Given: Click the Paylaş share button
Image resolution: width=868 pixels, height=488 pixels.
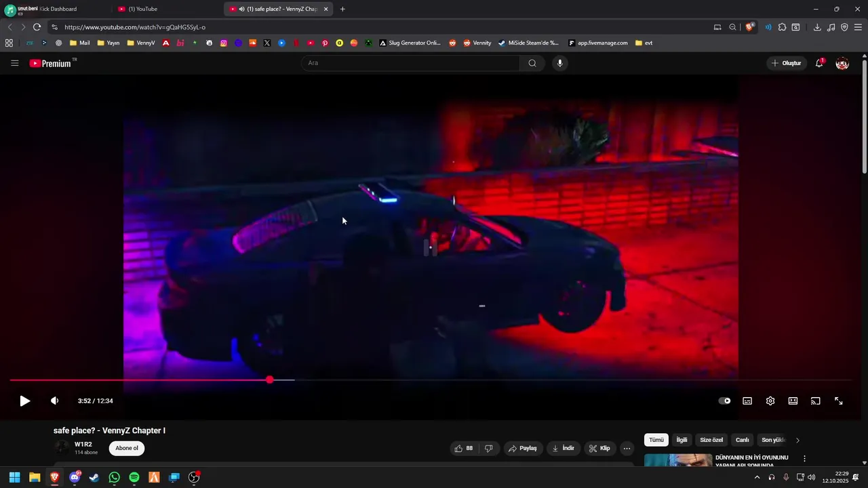Looking at the screenshot, I should point(523,448).
